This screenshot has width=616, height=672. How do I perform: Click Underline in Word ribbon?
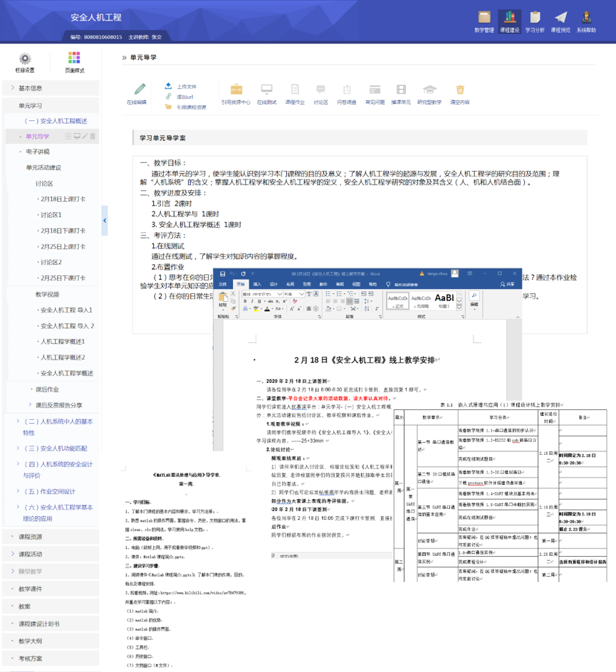click(x=259, y=301)
